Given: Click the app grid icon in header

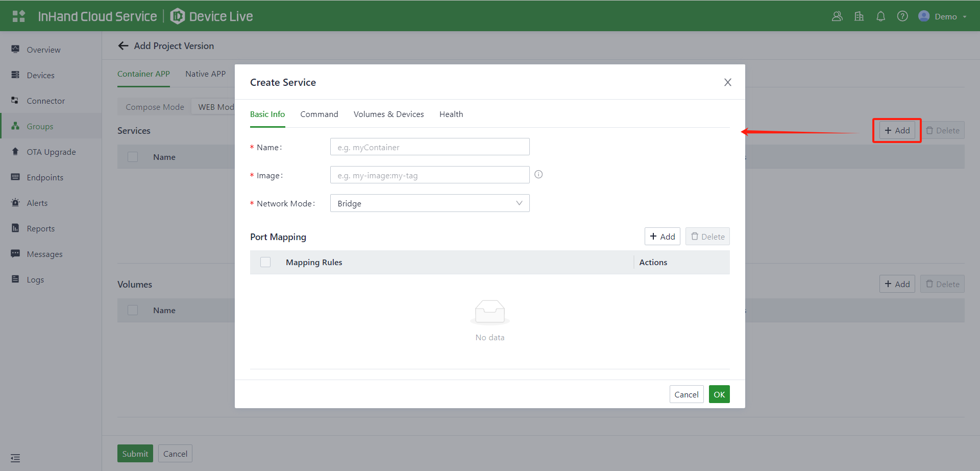Looking at the screenshot, I should (x=19, y=16).
